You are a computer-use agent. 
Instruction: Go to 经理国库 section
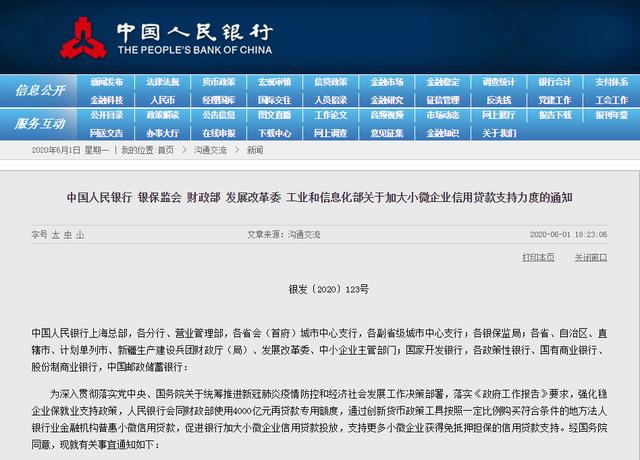(x=219, y=100)
